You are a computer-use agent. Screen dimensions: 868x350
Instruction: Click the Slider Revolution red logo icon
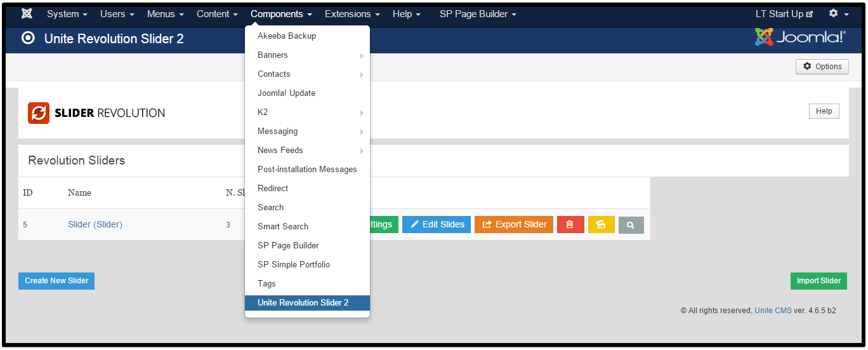tap(39, 113)
